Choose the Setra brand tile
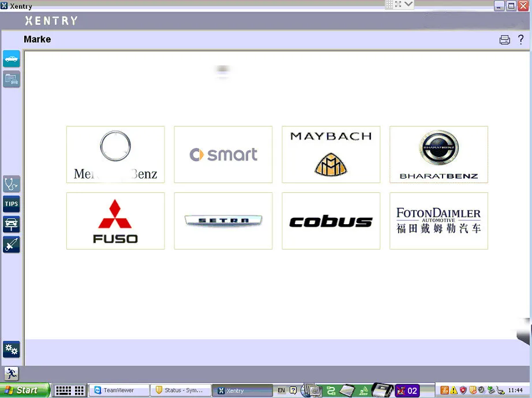Screen dimensions: 532x398 [x=223, y=221]
